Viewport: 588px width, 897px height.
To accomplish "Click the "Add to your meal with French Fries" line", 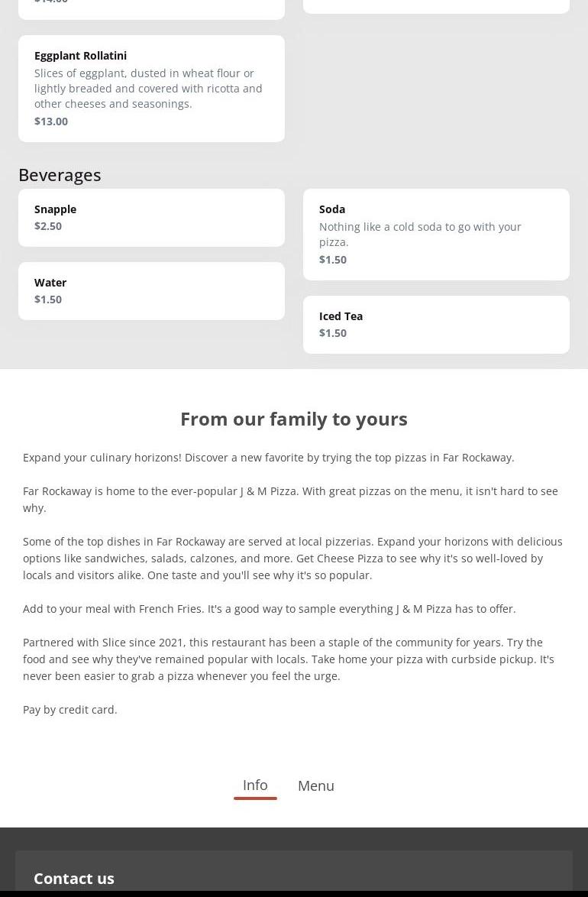I will tap(270, 609).
